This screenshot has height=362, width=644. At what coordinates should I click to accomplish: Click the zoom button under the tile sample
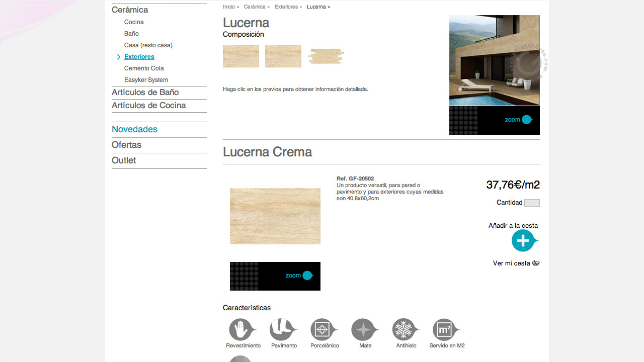tap(299, 276)
